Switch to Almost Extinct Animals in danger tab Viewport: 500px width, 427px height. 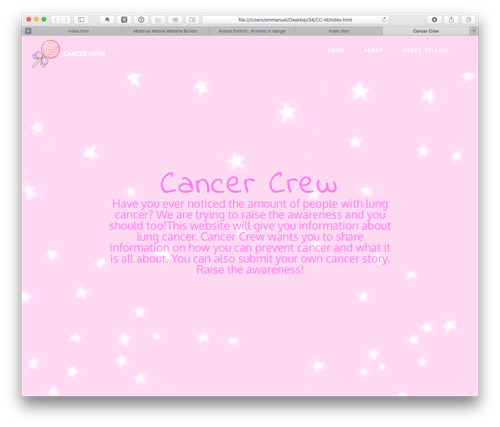click(x=252, y=31)
